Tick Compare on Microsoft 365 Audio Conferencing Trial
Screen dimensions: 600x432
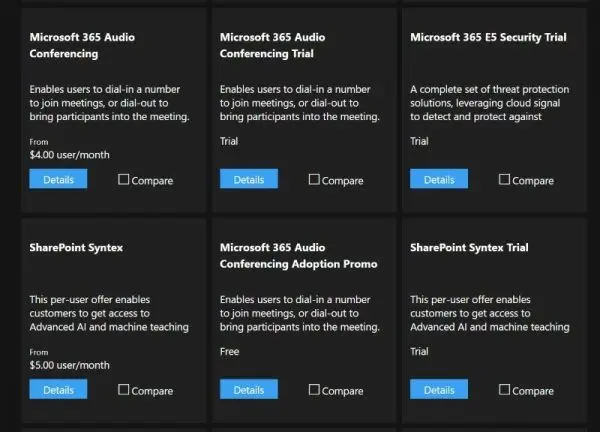(314, 180)
